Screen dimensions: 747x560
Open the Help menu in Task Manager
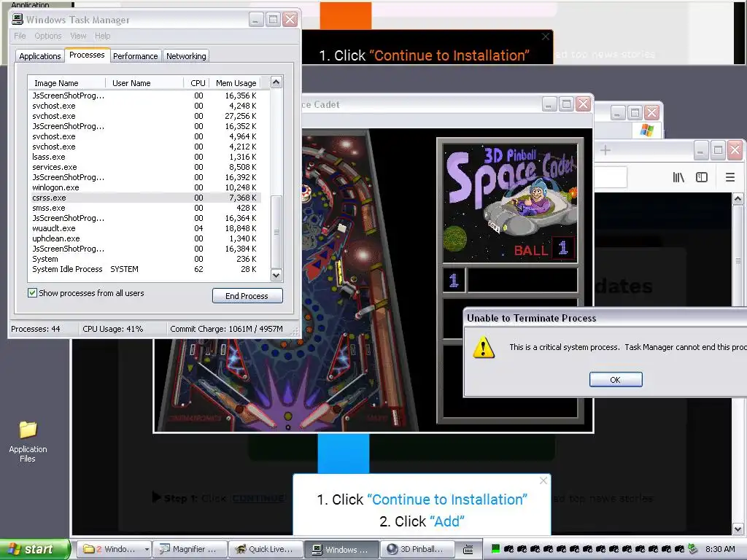coord(102,36)
